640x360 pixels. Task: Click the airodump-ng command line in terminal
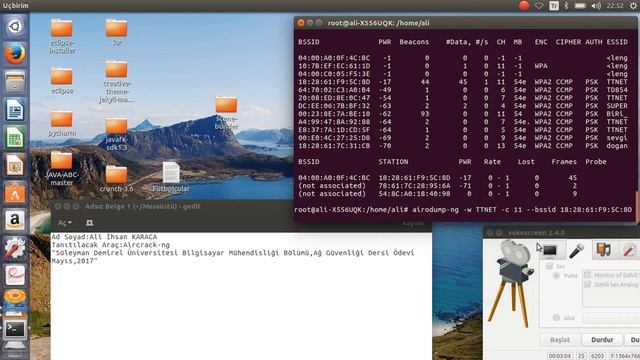coord(463,210)
